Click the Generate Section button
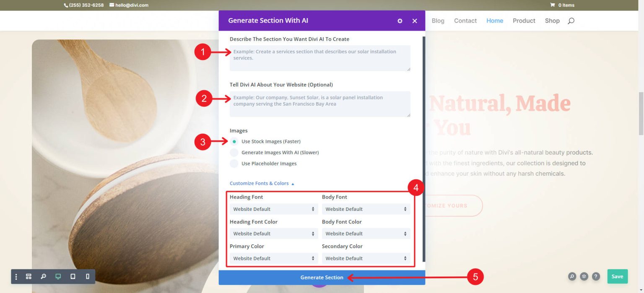Image resolution: width=644 pixels, height=293 pixels. point(322,277)
